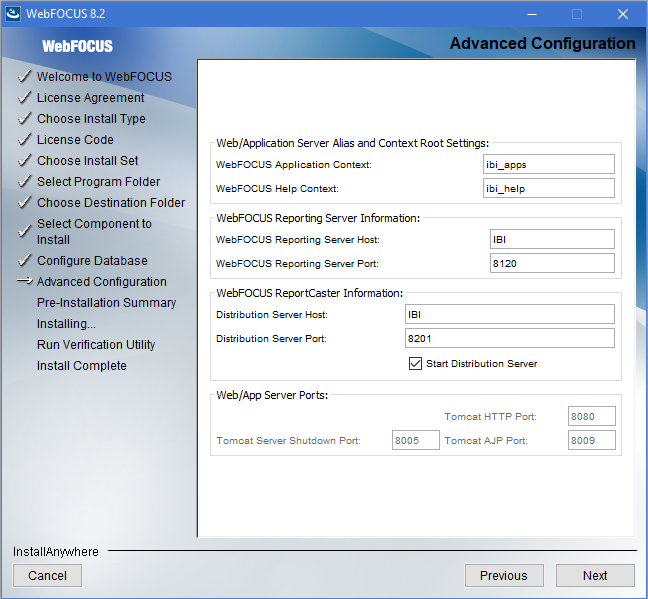Click the checkmark beside Choose Destination Folder

[x=24, y=202]
